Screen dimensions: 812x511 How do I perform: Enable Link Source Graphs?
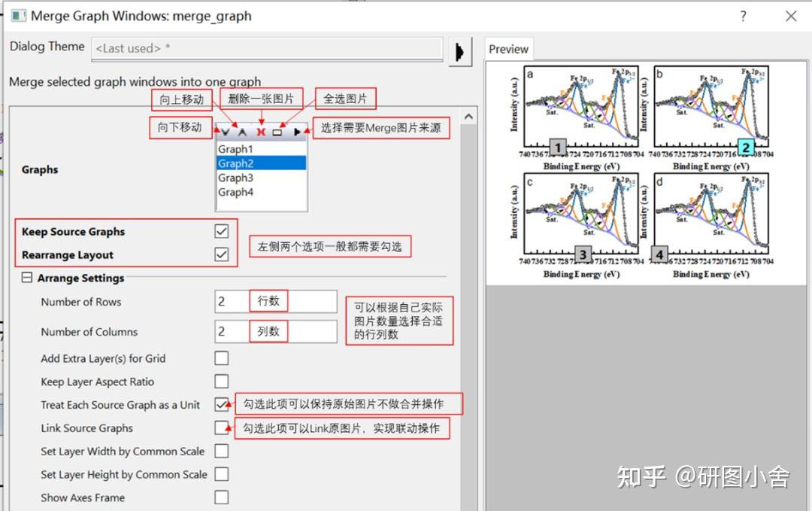(x=221, y=428)
